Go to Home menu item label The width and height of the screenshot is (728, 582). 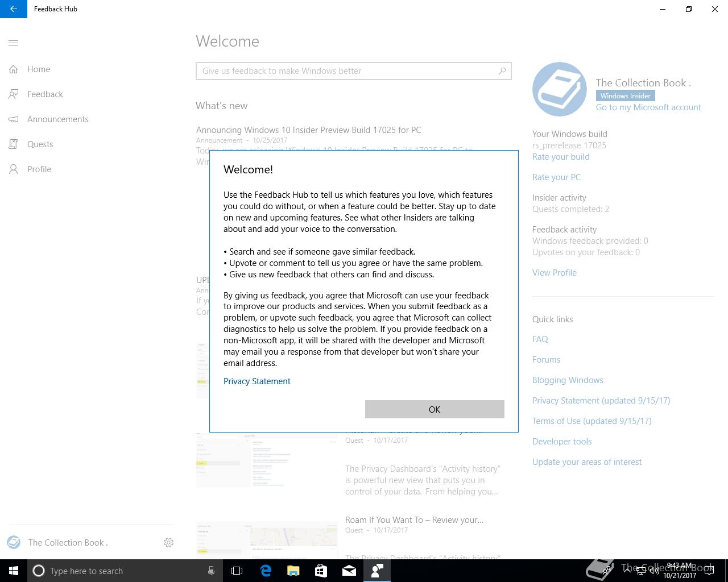point(39,69)
